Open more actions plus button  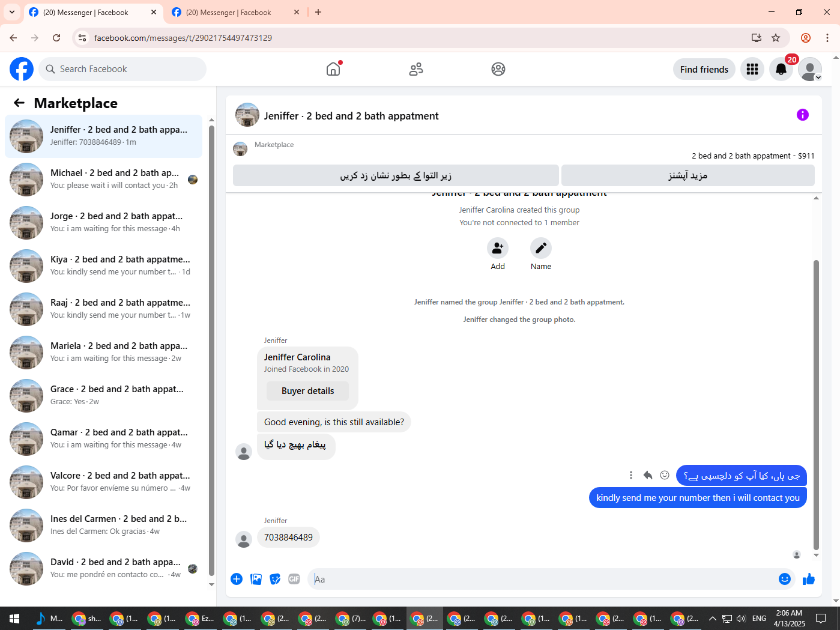[x=237, y=579]
